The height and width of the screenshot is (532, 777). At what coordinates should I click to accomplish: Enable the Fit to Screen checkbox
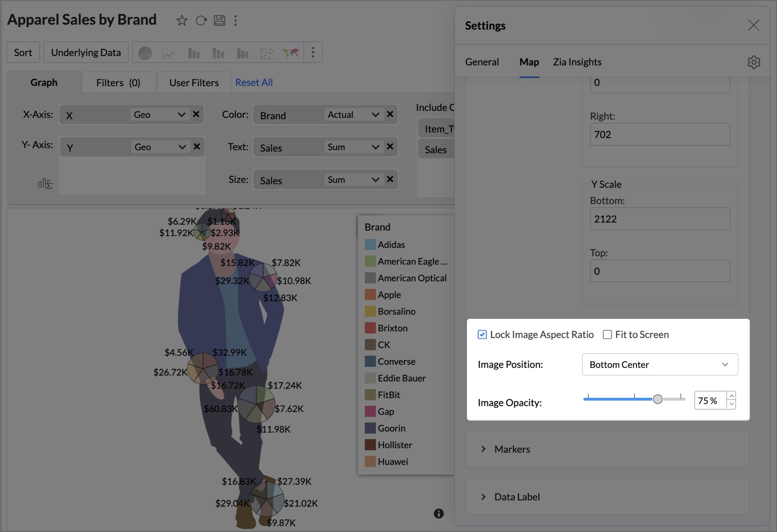point(607,335)
